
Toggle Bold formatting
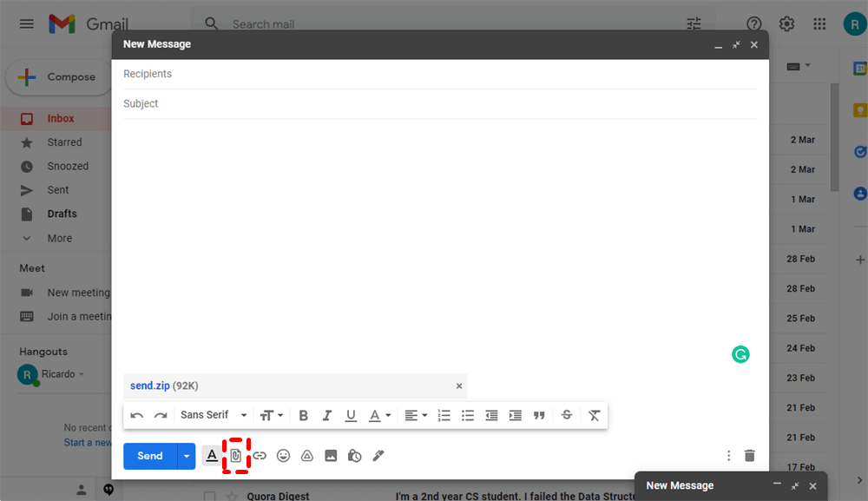(303, 415)
